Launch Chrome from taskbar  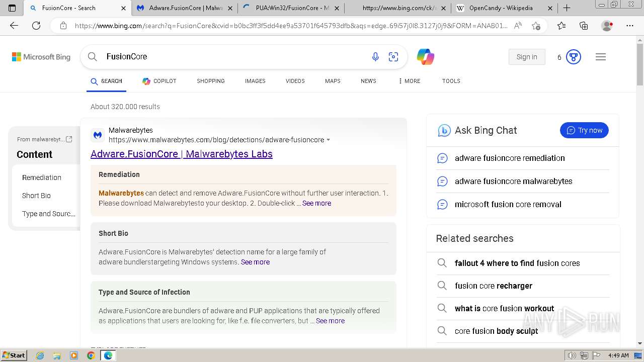[91, 355]
